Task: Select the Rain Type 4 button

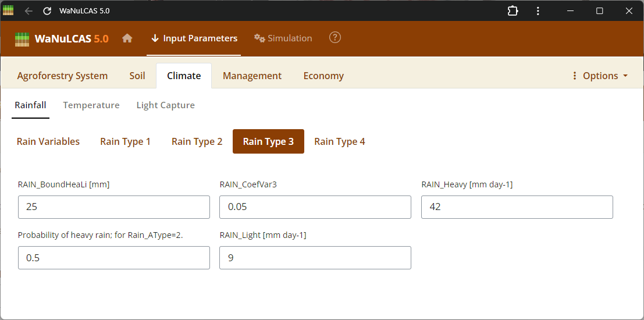Action: pyautogui.click(x=340, y=141)
